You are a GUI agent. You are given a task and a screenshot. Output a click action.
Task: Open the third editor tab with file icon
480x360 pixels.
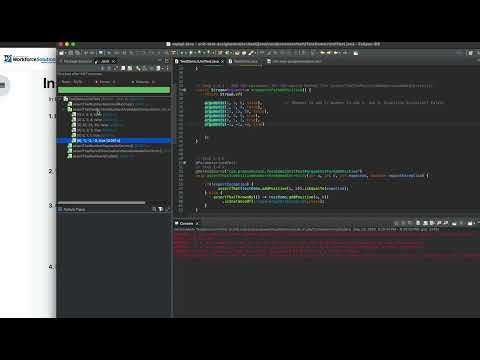(x=294, y=61)
